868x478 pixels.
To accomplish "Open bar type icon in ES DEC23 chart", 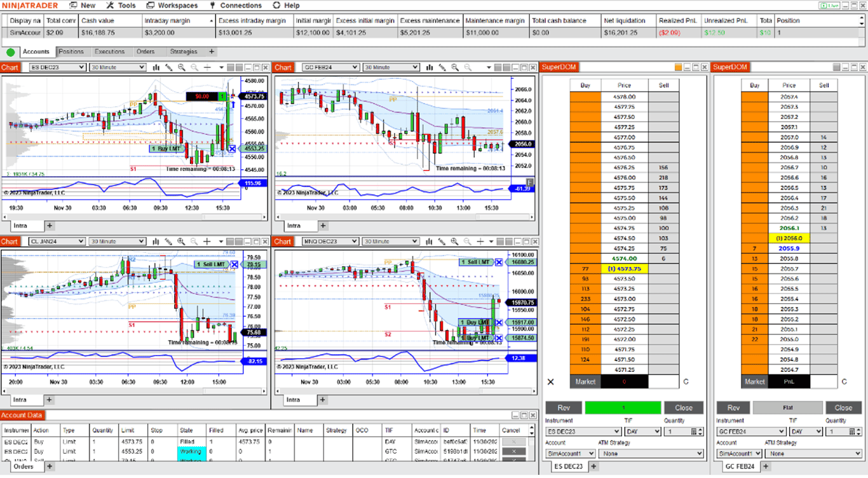I will point(156,67).
